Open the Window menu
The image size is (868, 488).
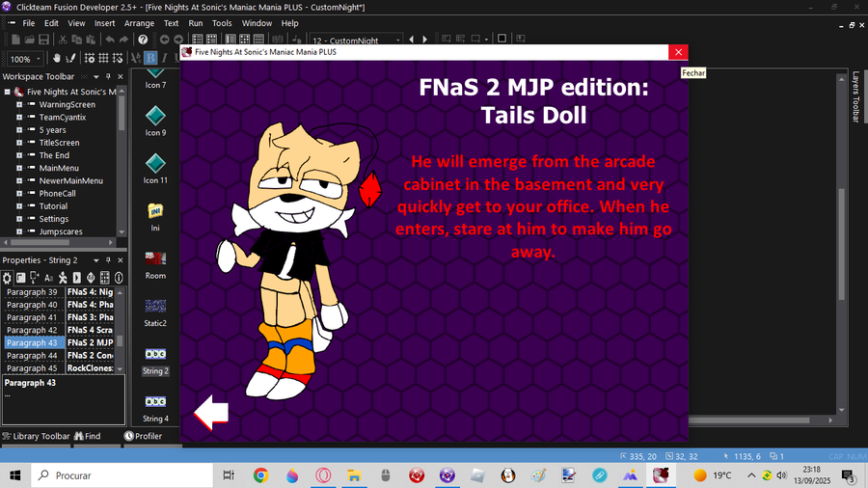click(x=257, y=23)
